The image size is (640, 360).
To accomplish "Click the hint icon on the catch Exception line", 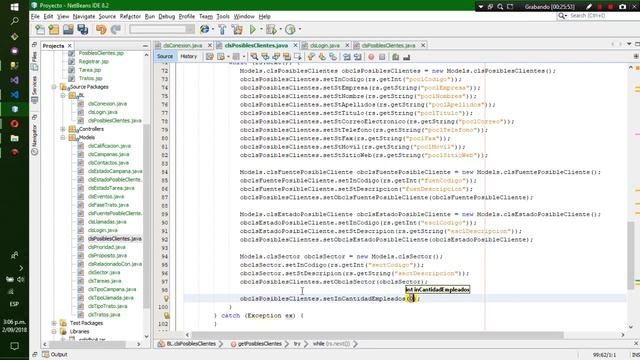I will coord(166,315).
